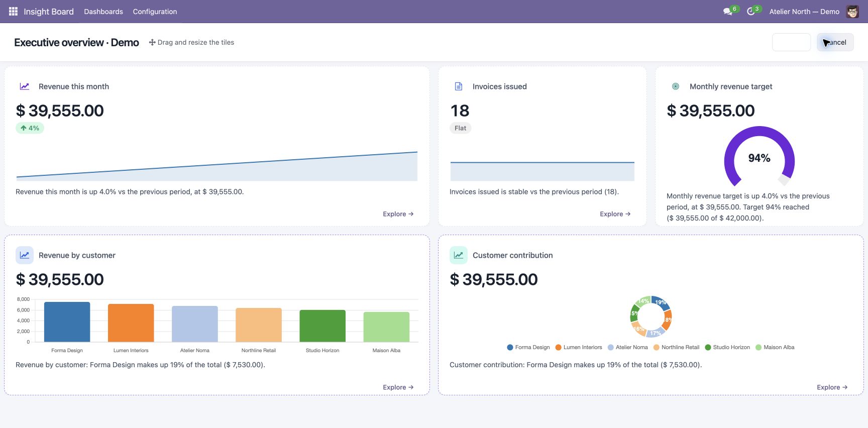Image resolution: width=868 pixels, height=428 pixels.
Task: Click the Invoices issued flat line chart
Action: click(x=542, y=171)
